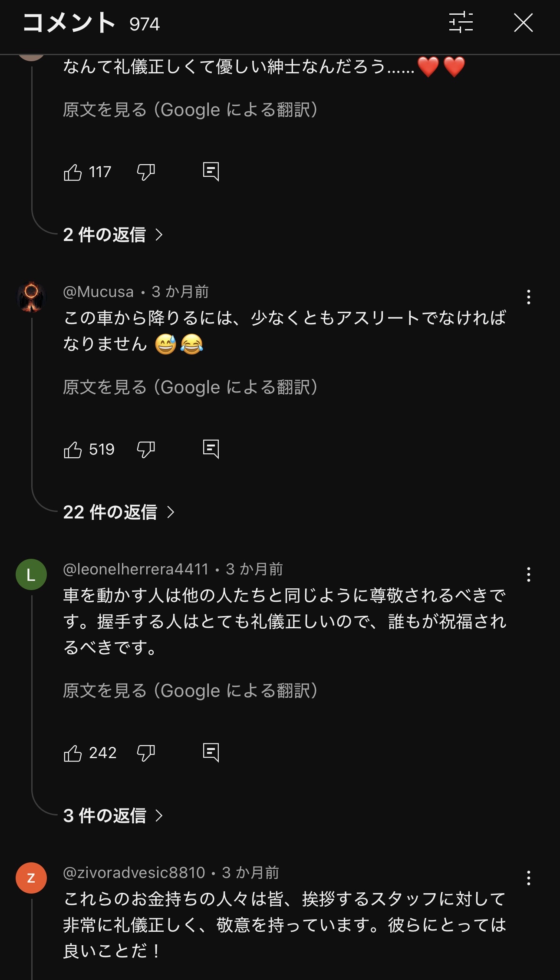Reply to @leonelherrera4411's comment

[211, 753]
